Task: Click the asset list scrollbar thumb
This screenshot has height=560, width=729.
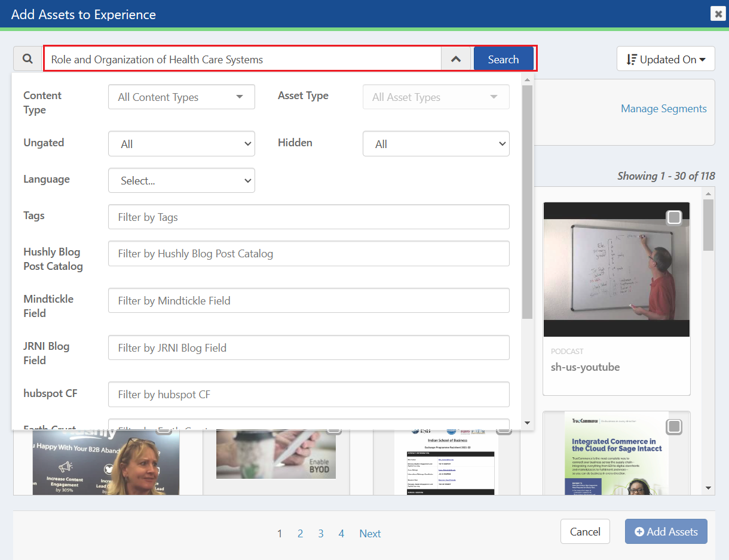Action: (709, 225)
